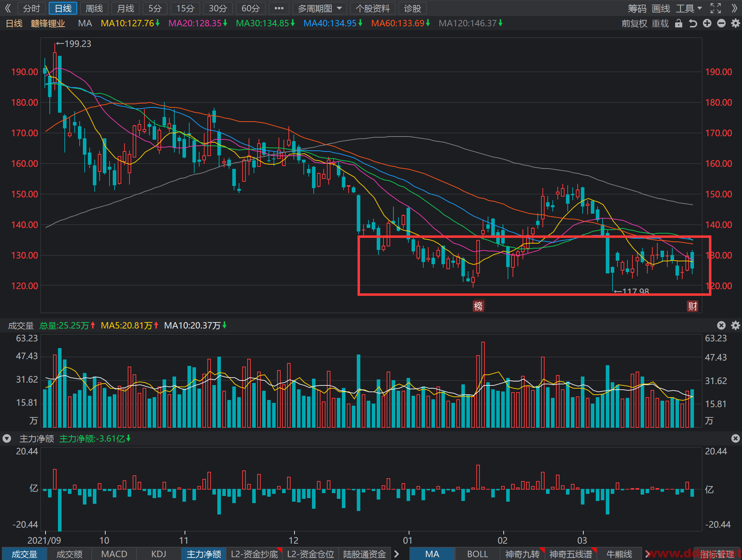The height and width of the screenshot is (560, 742).
Task: Select KDJ indicator tab
Action: 159,554
